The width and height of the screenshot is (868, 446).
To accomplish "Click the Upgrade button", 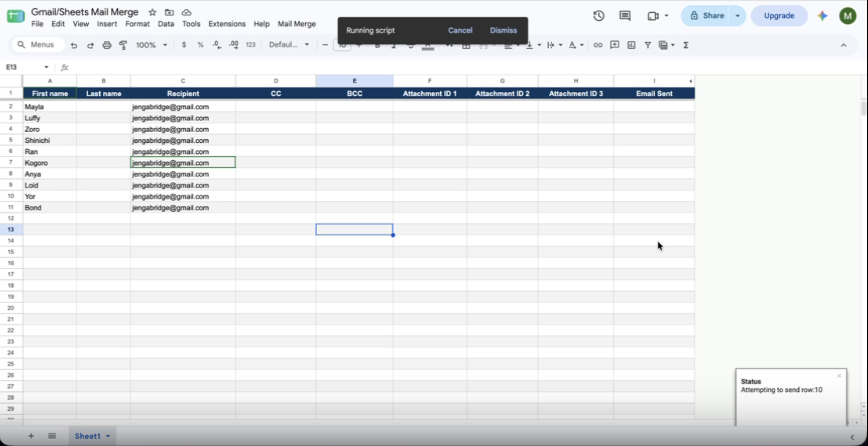I will tap(779, 16).
